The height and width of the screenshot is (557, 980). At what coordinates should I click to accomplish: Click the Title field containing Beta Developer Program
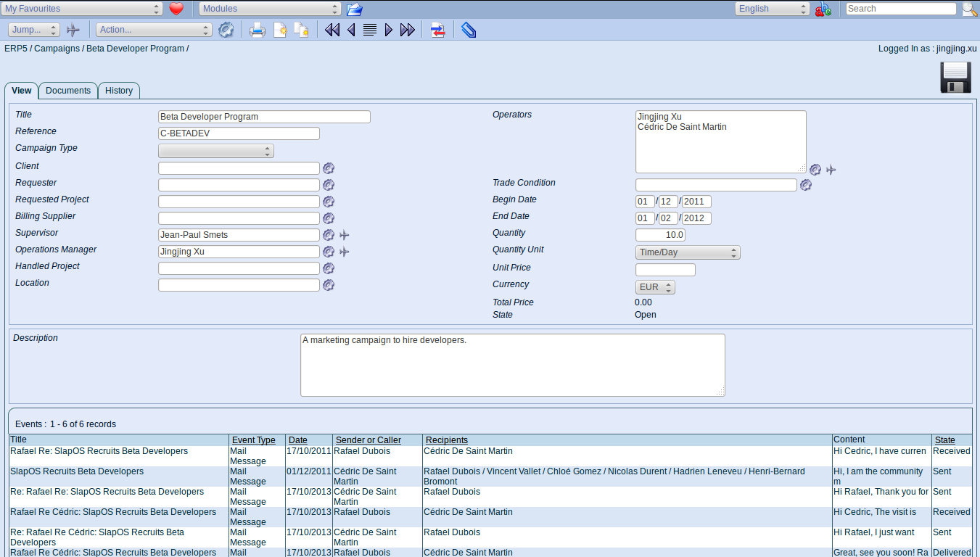pyautogui.click(x=264, y=117)
